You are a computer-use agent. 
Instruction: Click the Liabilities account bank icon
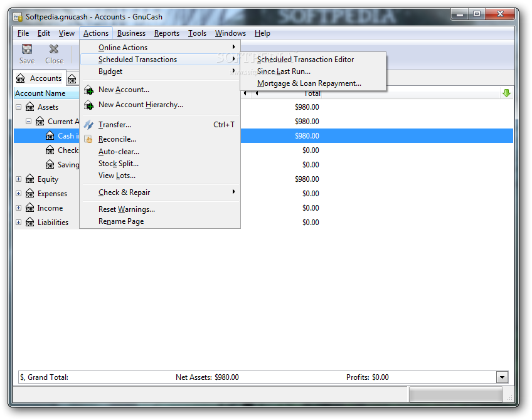click(30, 222)
